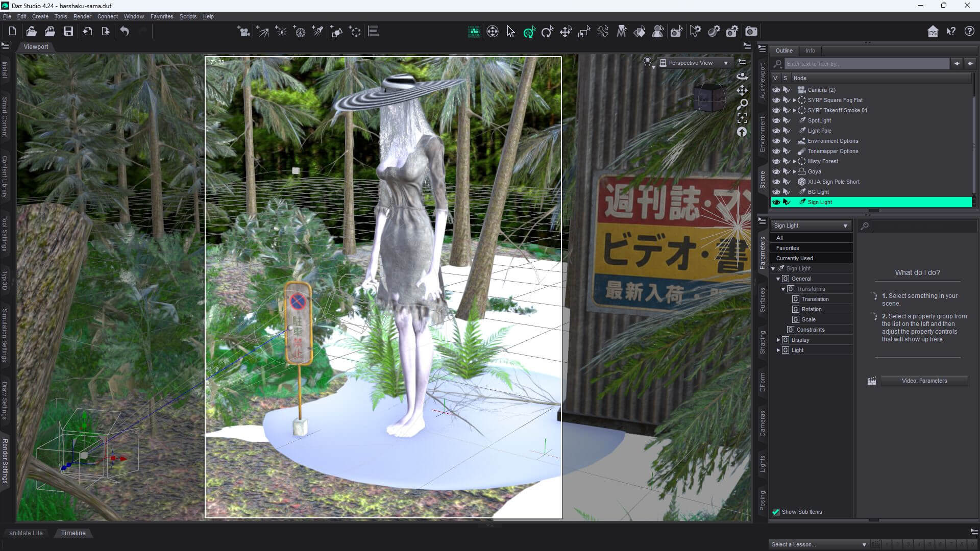This screenshot has height=551, width=980.
Task: Select the Translation property group
Action: 815,299
